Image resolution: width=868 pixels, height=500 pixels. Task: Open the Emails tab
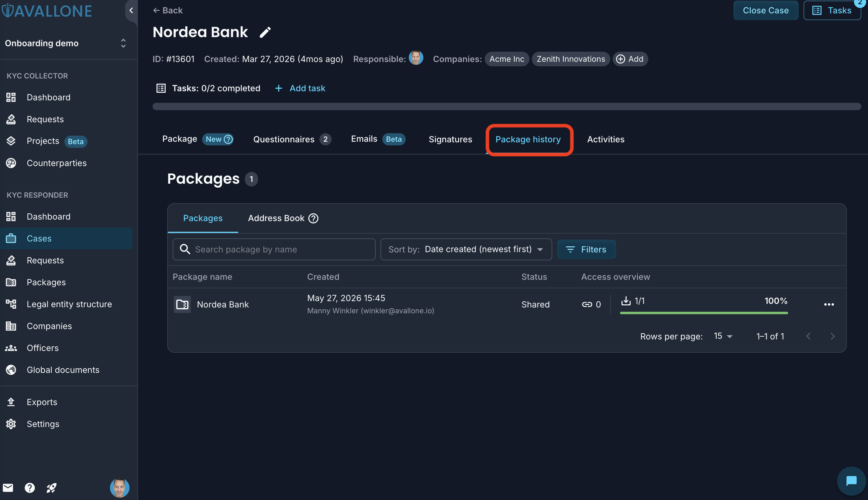tap(378, 139)
